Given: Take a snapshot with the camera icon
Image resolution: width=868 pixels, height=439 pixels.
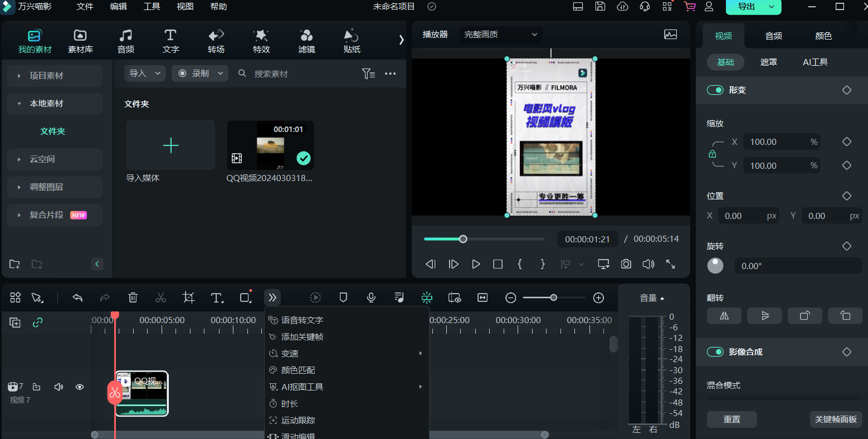Looking at the screenshot, I should 626,264.
